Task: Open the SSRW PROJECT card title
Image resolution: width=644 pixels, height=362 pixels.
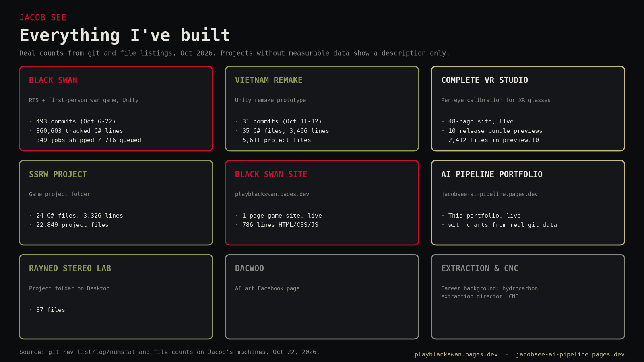Action: pyautogui.click(x=58, y=174)
